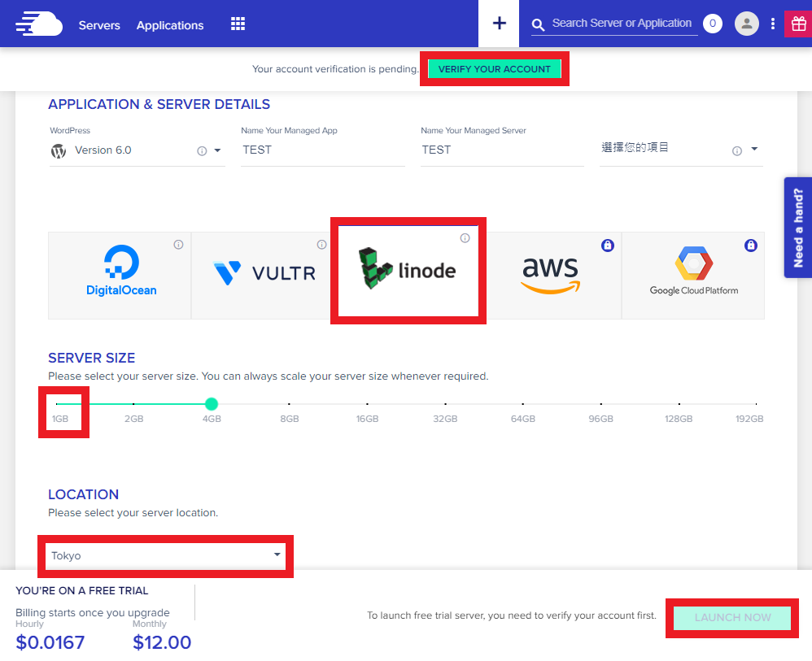Click the server size slider handle
This screenshot has width=812, height=661.
pyautogui.click(x=212, y=404)
